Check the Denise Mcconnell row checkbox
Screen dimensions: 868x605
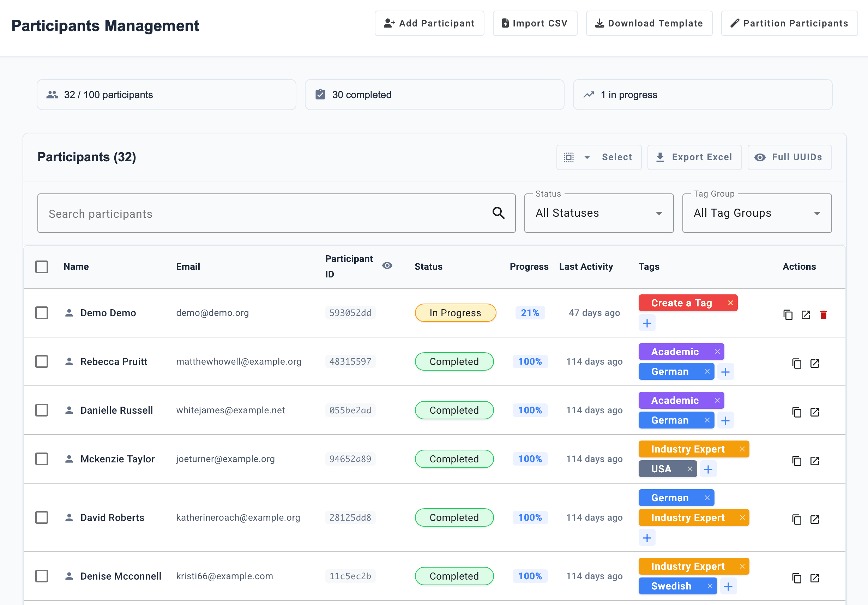point(42,576)
